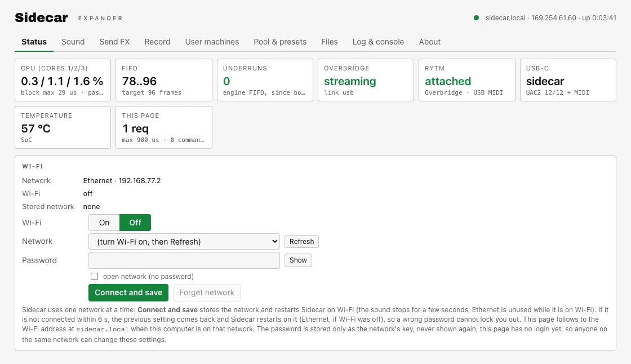Click the Connect and save button
This screenshot has width=631, height=364.
coord(128,293)
